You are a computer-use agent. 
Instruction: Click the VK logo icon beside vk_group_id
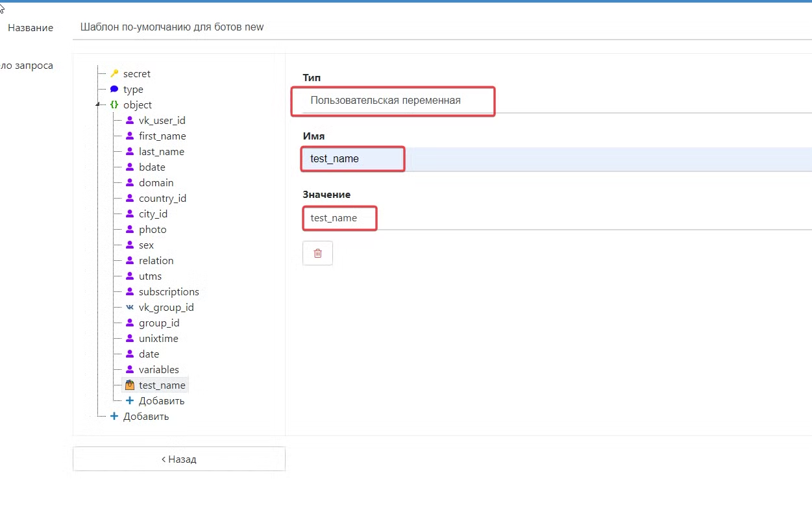(x=130, y=308)
